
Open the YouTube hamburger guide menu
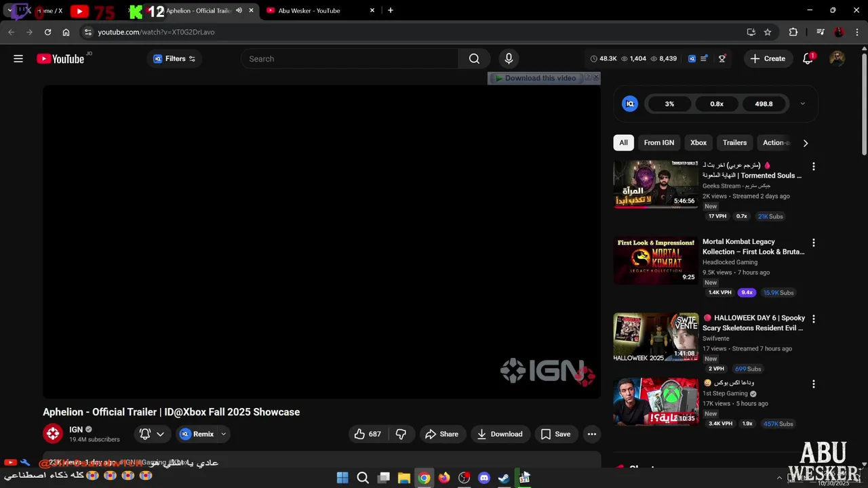pyautogui.click(x=18, y=59)
